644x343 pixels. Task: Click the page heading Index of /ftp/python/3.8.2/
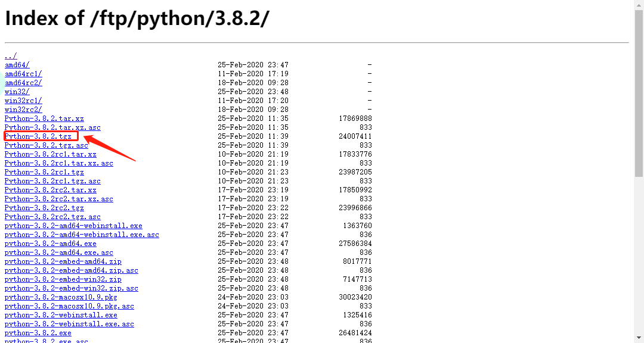coord(137,18)
